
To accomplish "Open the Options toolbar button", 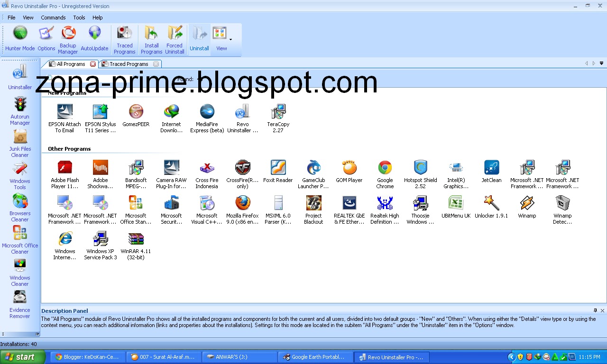I will click(46, 39).
